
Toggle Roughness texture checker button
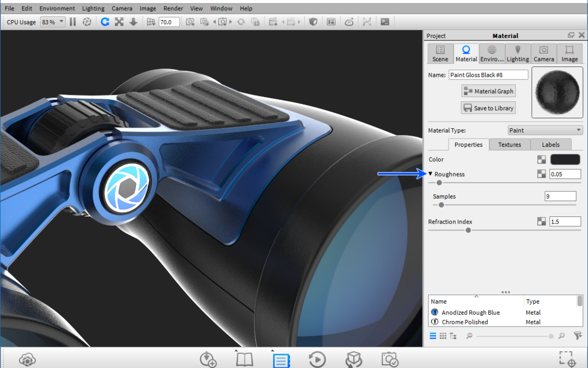tap(542, 174)
